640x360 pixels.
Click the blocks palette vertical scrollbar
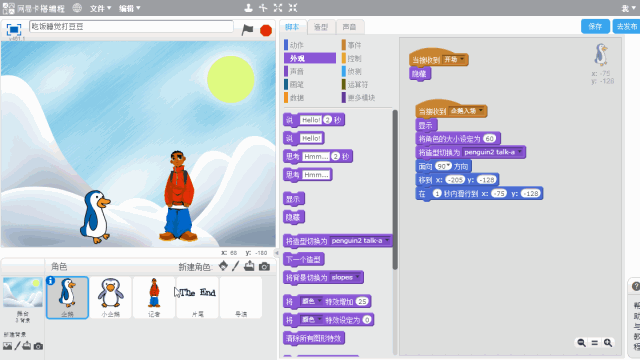tap(395, 190)
